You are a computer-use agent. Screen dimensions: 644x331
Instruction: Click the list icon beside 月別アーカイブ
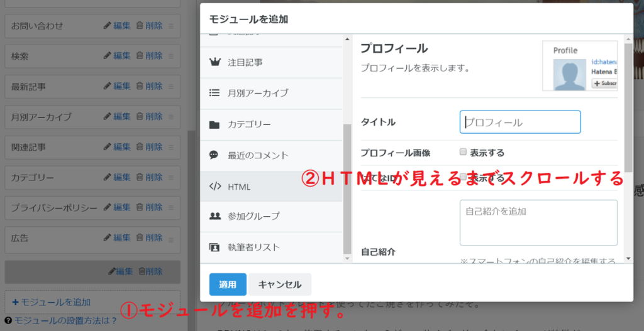(214, 93)
